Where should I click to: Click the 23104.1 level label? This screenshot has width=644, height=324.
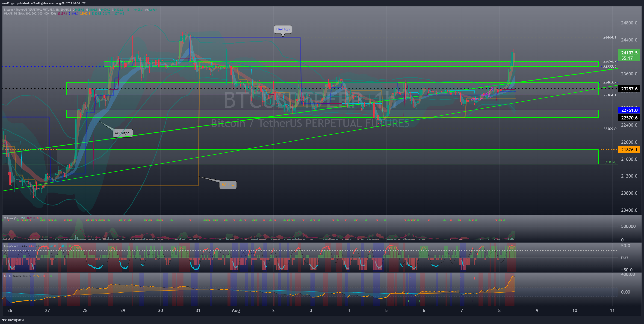(x=610, y=95)
